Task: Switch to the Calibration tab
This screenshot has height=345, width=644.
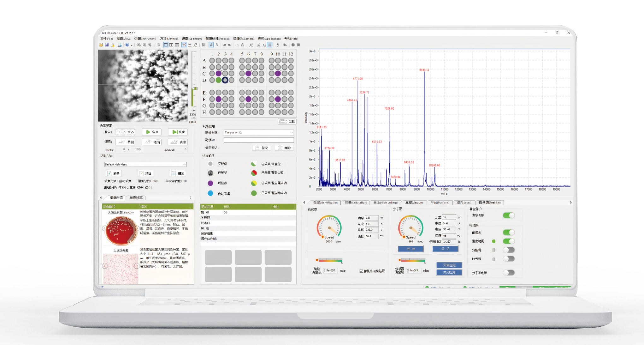Action: (x=356, y=203)
